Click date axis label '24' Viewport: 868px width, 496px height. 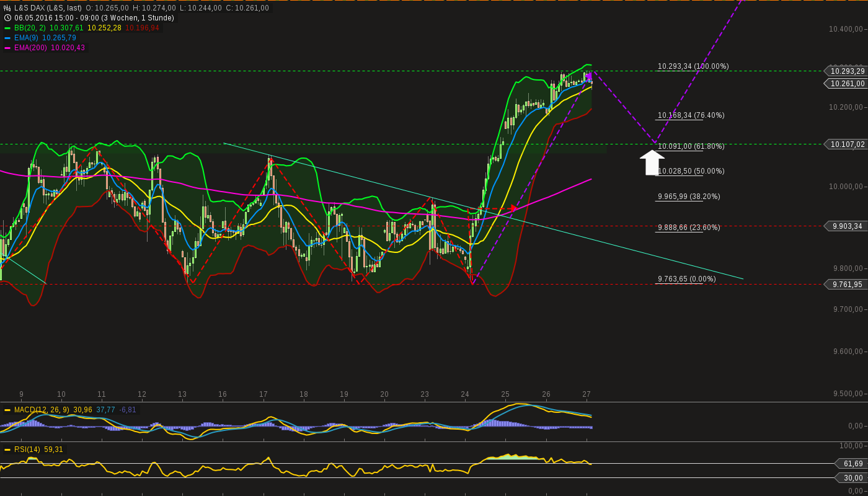(x=465, y=394)
